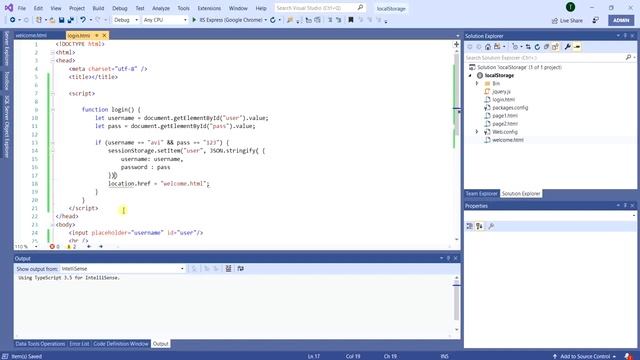Open the IIS Express browser dropdown arrow
This screenshot has width=640, height=360.
265,20
